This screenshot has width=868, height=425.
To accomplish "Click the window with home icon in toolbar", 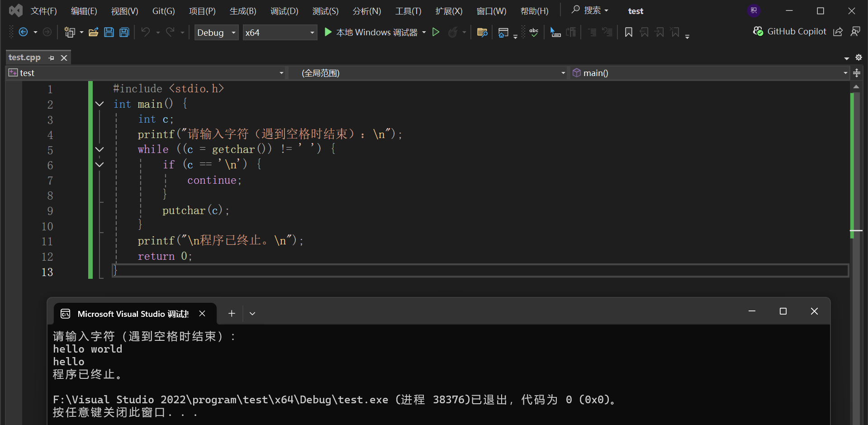I will click(503, 32).
